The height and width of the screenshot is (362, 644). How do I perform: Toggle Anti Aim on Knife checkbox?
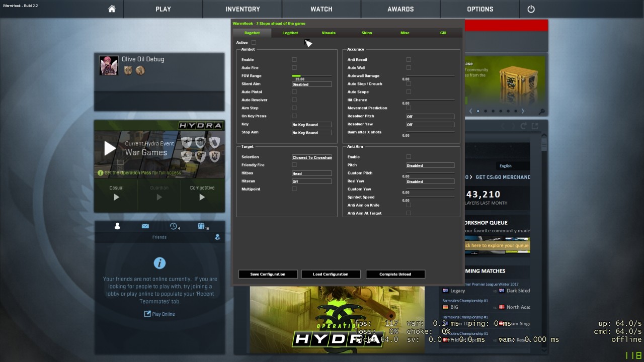click(409, 205)
